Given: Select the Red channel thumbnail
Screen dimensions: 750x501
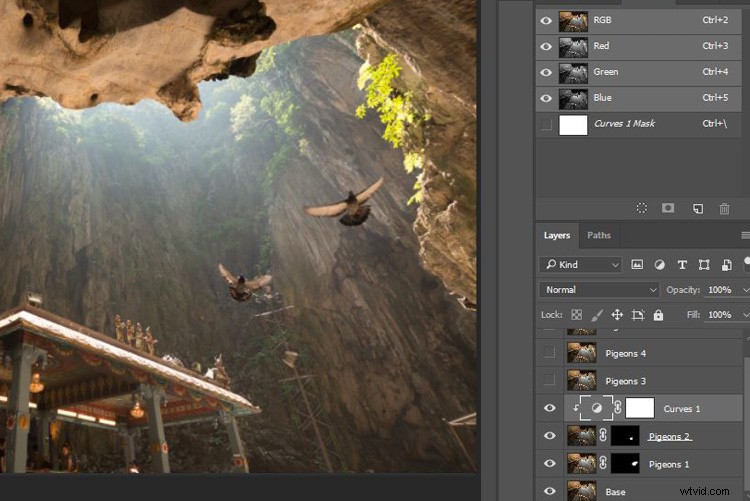Looking at the screenshot, I should 573,47.
